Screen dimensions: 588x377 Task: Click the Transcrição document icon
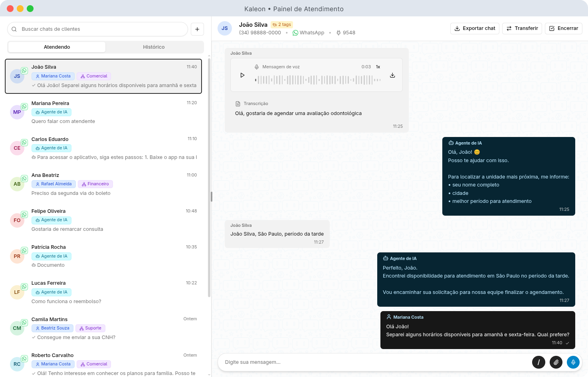click(238, 103)
